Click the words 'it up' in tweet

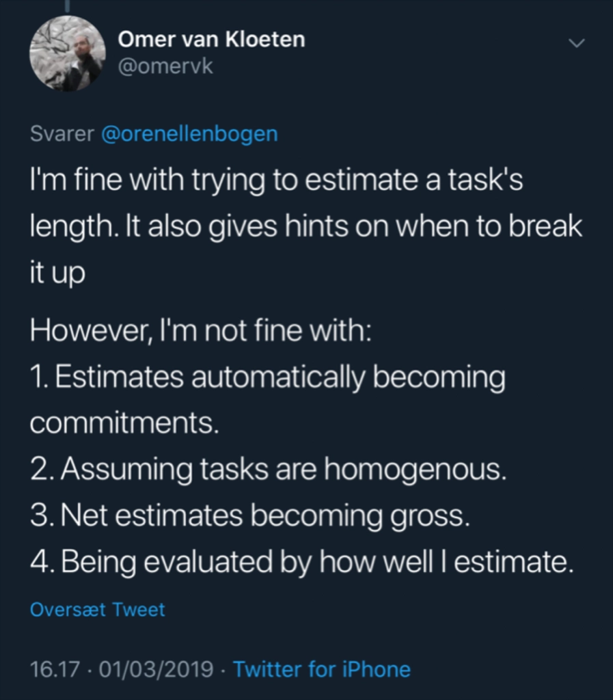point(57,273)
